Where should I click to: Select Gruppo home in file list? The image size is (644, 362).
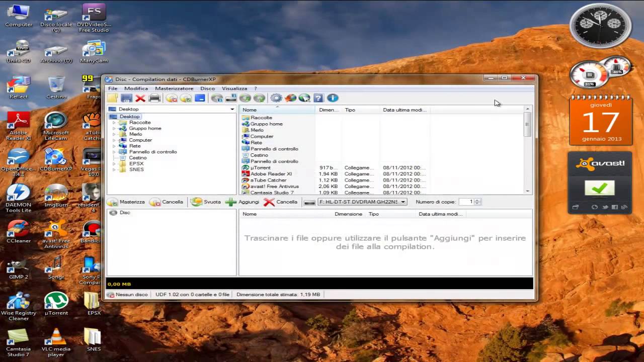(x=263, y=124)
